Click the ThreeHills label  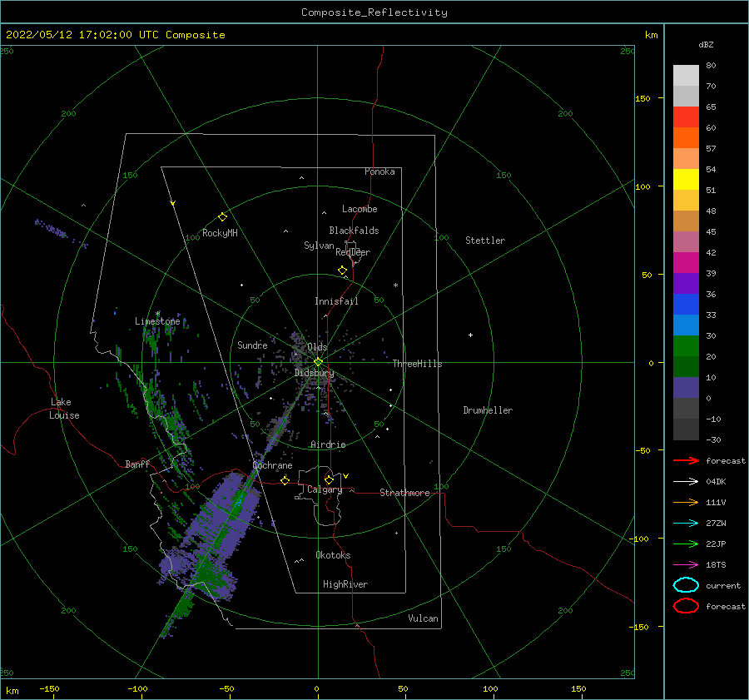pos(418,364)
